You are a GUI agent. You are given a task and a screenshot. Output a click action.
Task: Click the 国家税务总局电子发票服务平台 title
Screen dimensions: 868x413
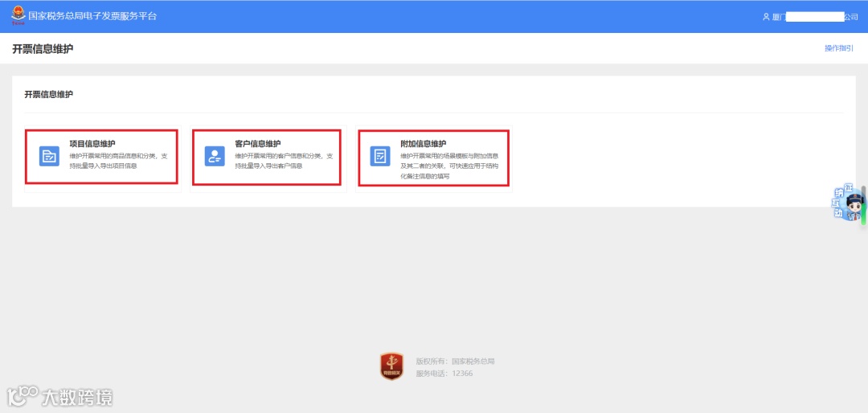[x=92, y=16]
